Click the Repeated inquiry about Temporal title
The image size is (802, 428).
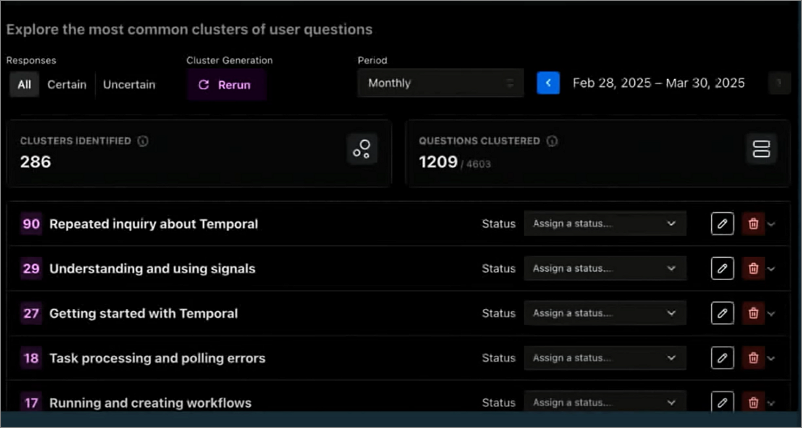153,224
